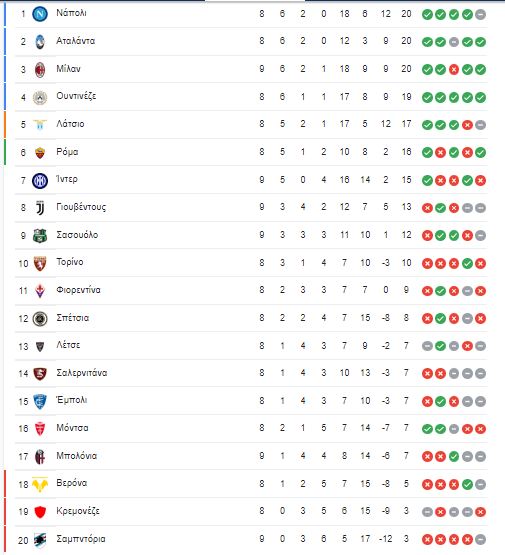Viewport: 505px width, 555px height.
Task: Click Milan's red loss form indicator
Action: coord(454,70)
